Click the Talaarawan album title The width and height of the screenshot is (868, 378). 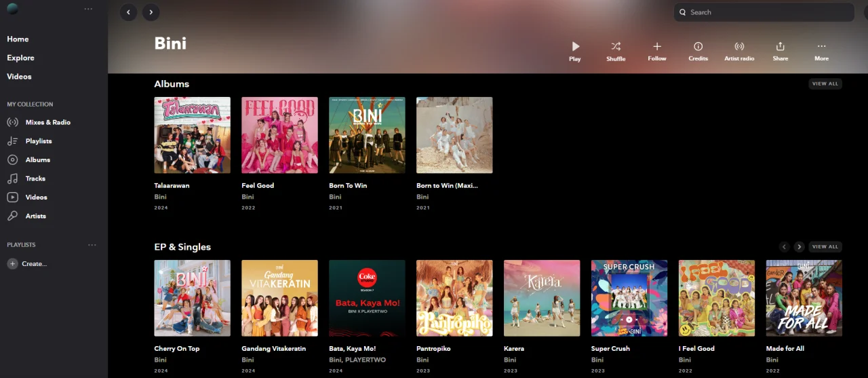[x=172, y=185]
